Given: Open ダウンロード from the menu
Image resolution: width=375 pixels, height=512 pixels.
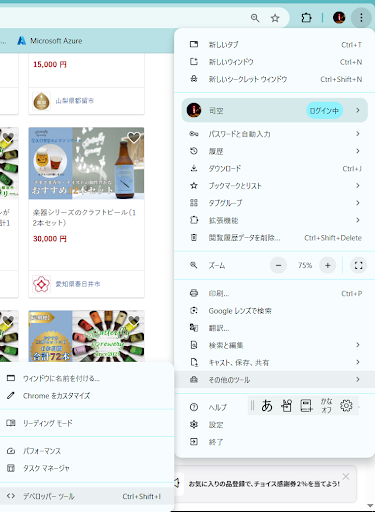Looking at the screenshot, I should click(x=275, y=169).
